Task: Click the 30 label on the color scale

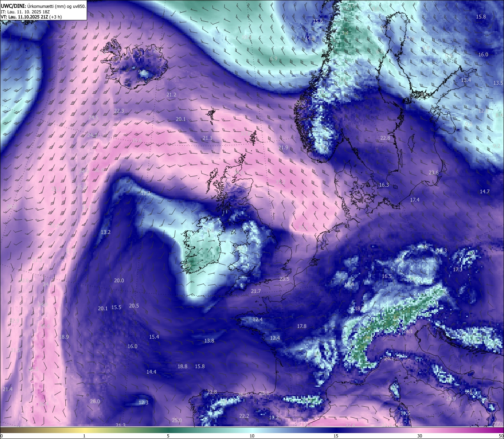Action: pyautogui.click(x=420, y=436)
